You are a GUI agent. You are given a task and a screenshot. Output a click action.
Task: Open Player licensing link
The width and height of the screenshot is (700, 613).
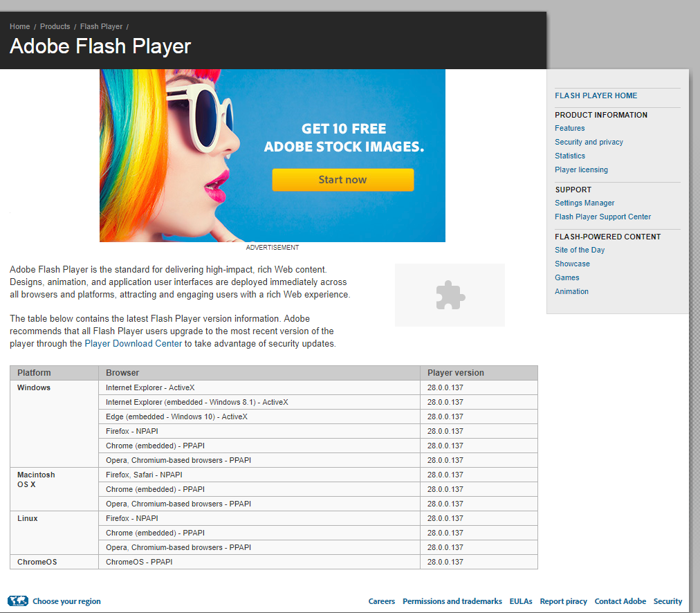(x=581, y=170)
